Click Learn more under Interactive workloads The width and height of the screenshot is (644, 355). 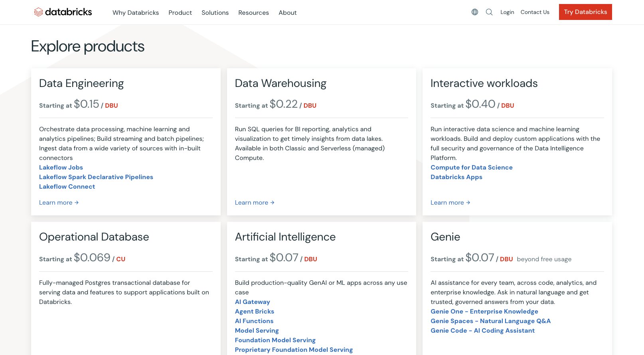pyautogui.click(x=450, y=203)
